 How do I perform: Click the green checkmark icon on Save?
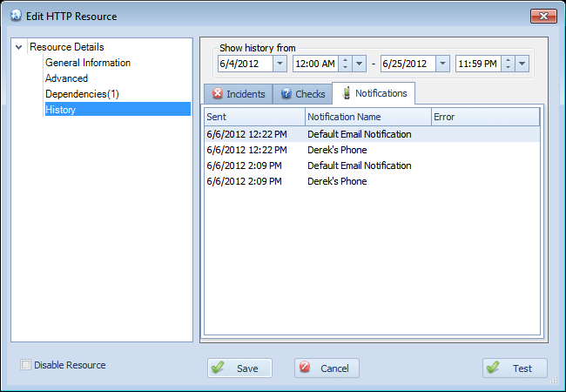coord(218,368)
